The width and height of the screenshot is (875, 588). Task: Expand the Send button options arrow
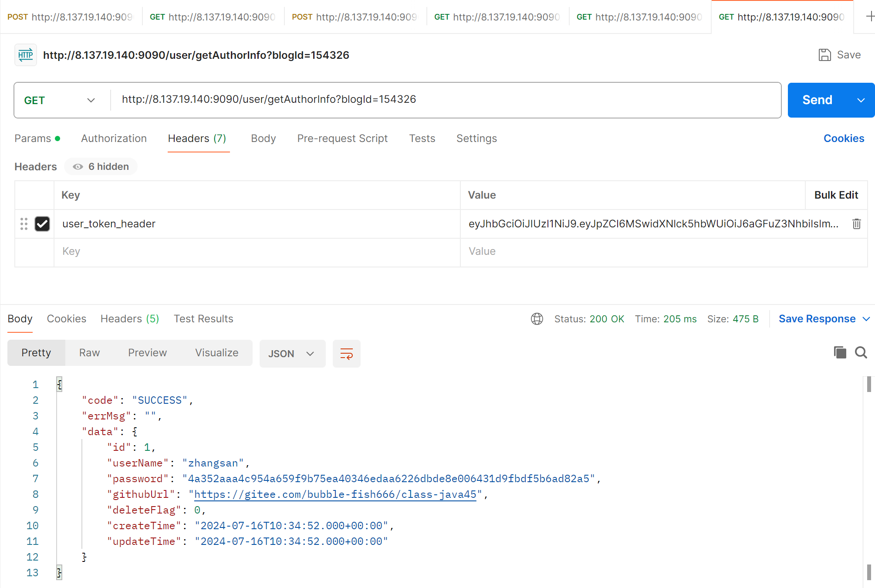click(861, 100)
